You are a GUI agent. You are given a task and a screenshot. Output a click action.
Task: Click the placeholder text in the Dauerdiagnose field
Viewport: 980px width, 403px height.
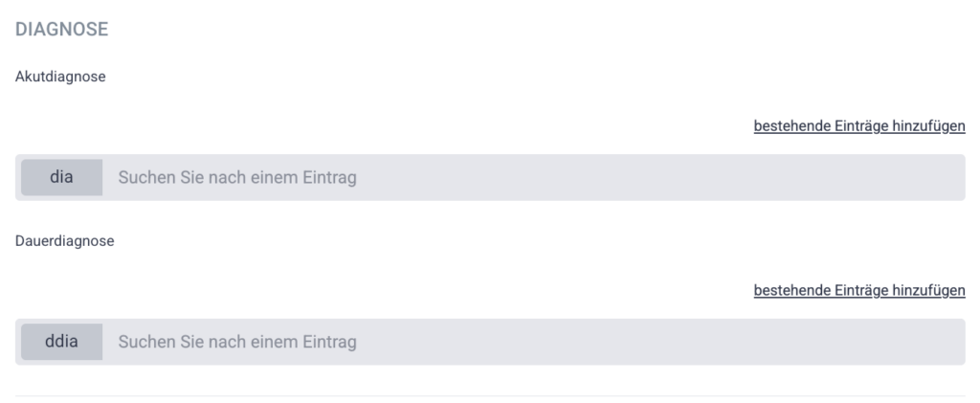point(237,342)
